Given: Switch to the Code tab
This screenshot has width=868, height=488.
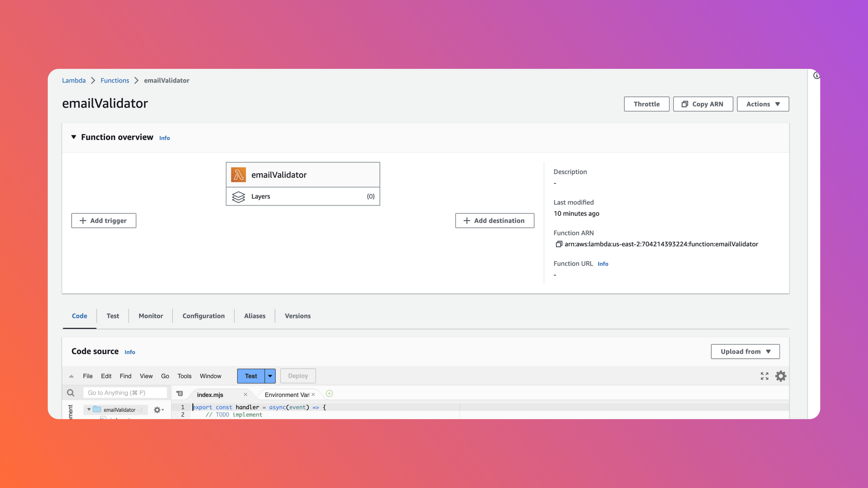Looking at the screenshot, I should click(x=79, y=316).
